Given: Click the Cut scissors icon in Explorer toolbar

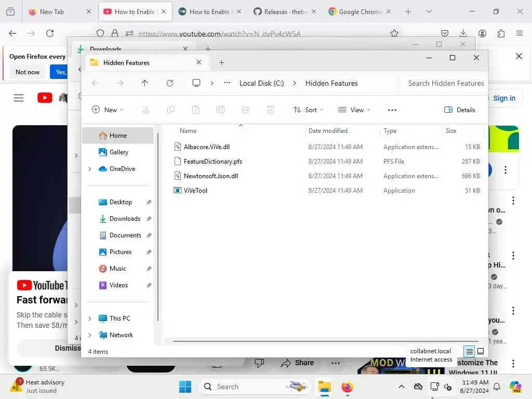Looking at the screenshot, I should click(145, 110).
